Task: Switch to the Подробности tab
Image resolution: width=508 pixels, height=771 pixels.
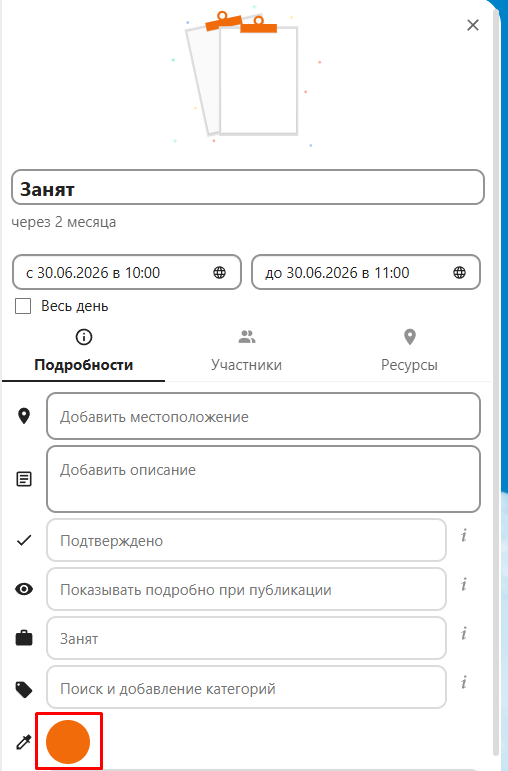Action: coord(84,351)
